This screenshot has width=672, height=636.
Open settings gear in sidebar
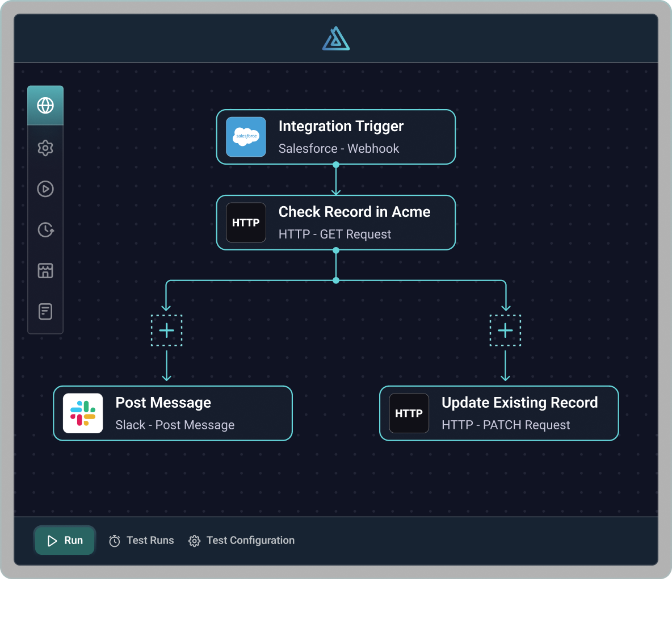point(45,148)
